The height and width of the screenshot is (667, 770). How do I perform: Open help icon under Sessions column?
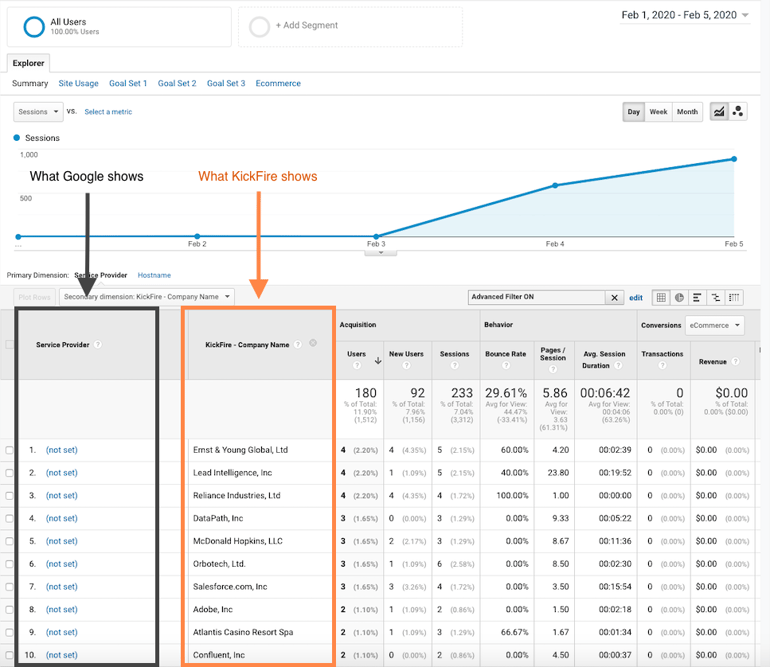[x=454, y=365]
